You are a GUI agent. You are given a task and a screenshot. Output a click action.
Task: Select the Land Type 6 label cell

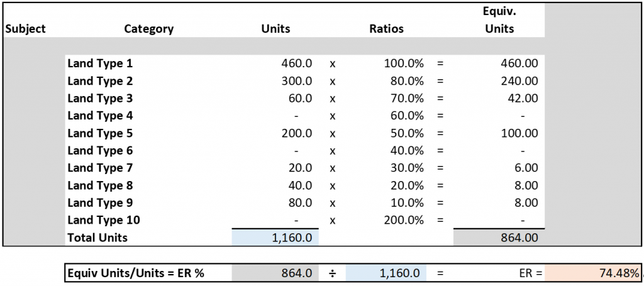point(100,151)
